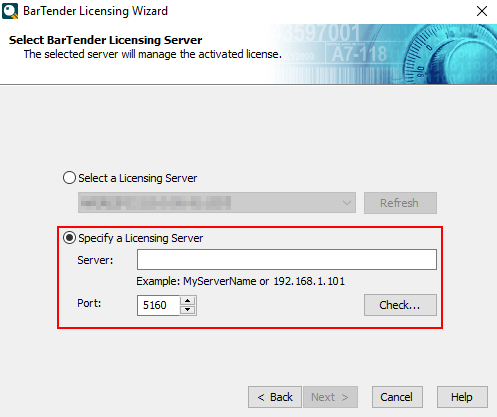Choose the Select a Licensing Server option

coord(69,178)
